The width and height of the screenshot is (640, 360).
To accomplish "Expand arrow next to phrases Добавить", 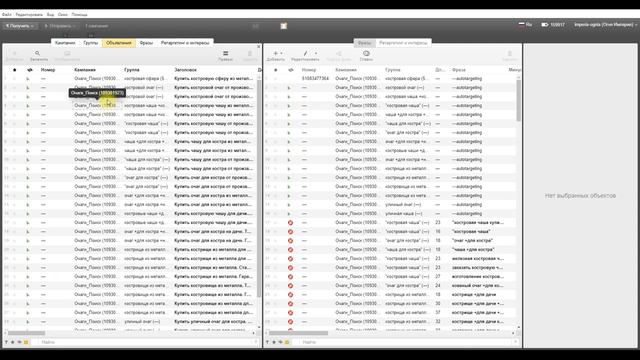I will (x=281, y=53).
